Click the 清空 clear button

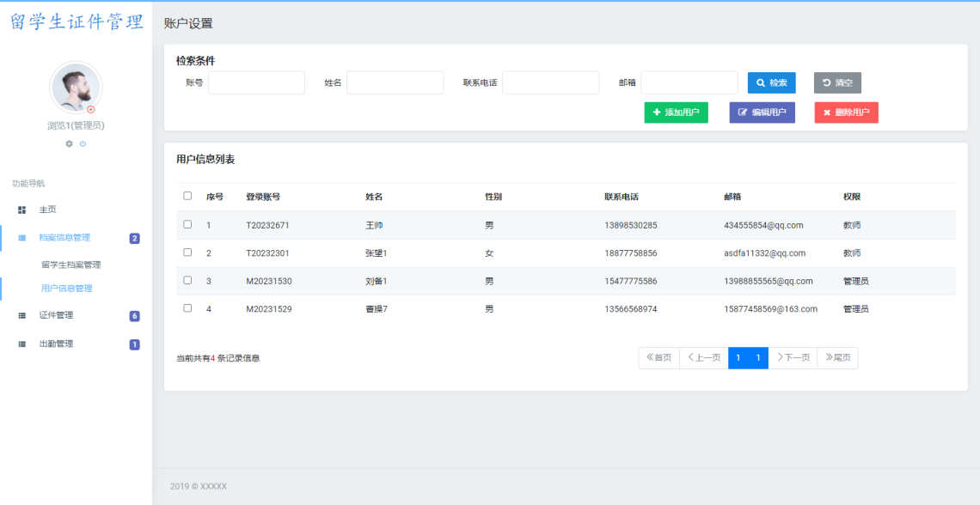837,82
